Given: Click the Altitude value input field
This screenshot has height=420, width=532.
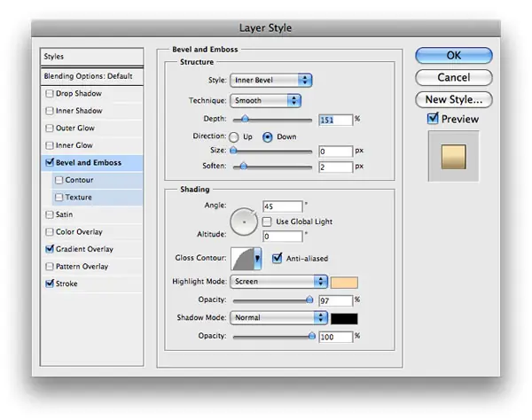Looking at the screenshot, I should pyautogui.click(x=282, y=237).
